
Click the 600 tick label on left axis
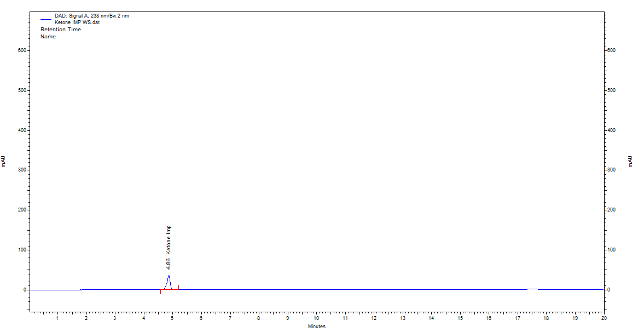(x=22, y=50)
